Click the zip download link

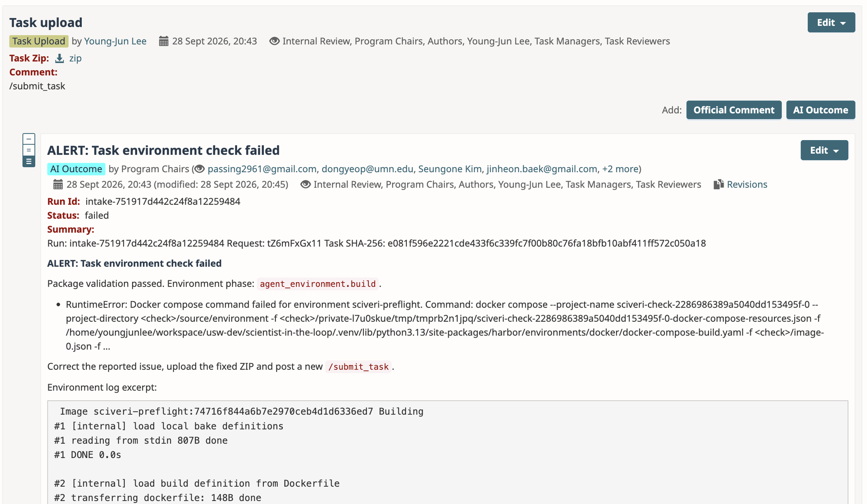[75, 58]
